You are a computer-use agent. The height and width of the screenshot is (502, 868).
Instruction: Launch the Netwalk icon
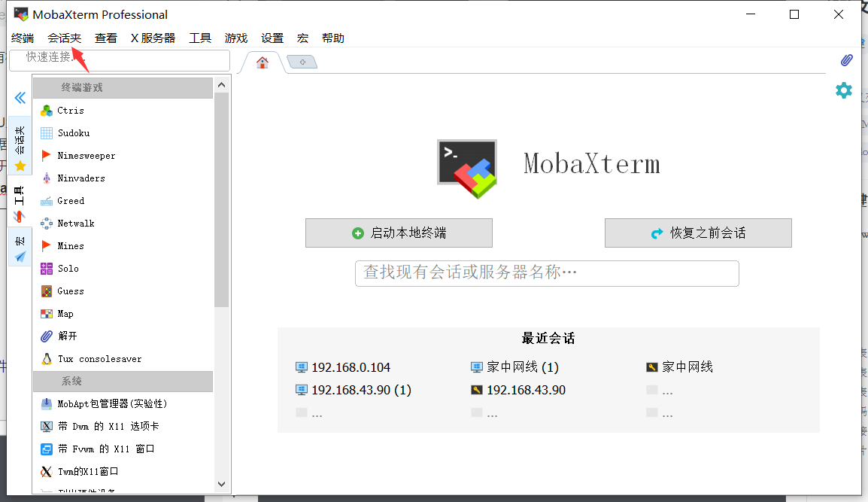(47, 224)
